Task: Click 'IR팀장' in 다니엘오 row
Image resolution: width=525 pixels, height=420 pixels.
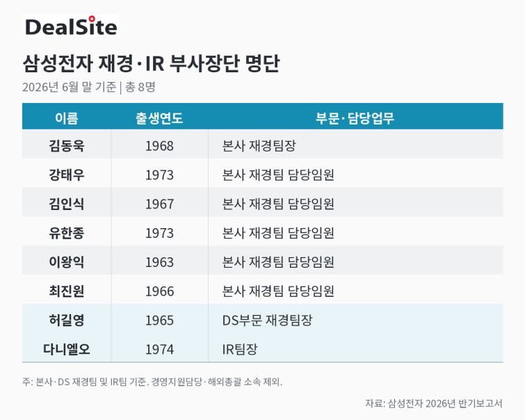Action: [x=240, y=349]
